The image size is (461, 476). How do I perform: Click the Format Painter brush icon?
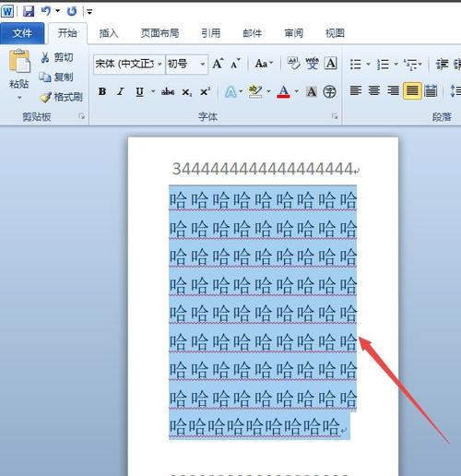coord(45,97)
